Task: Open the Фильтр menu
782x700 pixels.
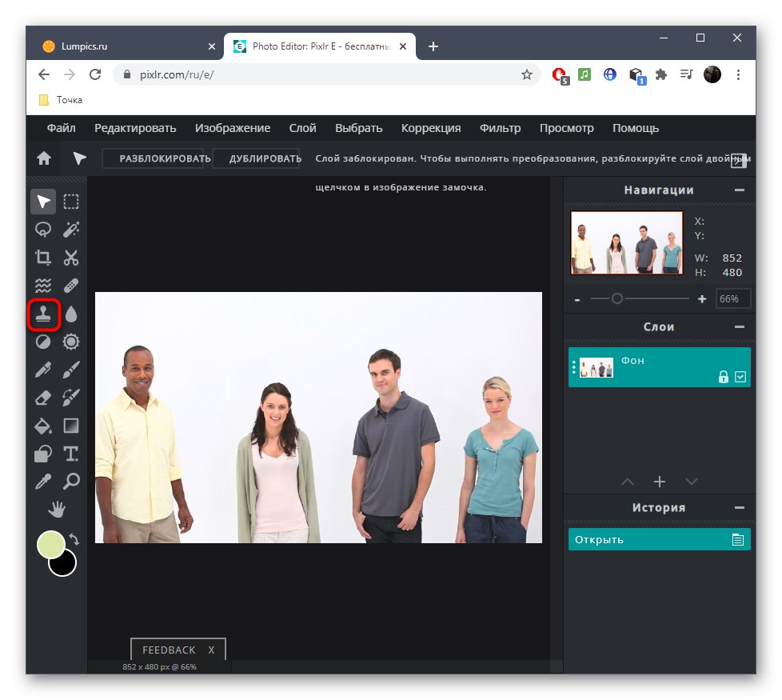Action: pyautogui.click(x=500, y=128)
